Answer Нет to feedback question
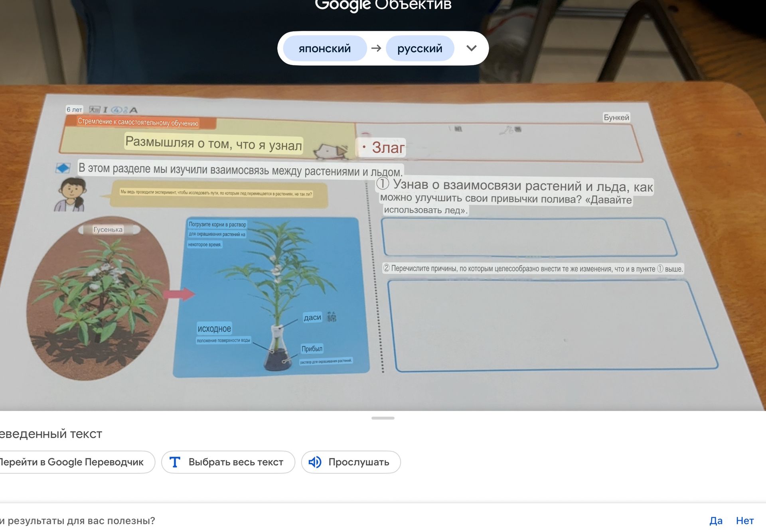The height and width of the screenshot is (532, 766). (744, 520)
